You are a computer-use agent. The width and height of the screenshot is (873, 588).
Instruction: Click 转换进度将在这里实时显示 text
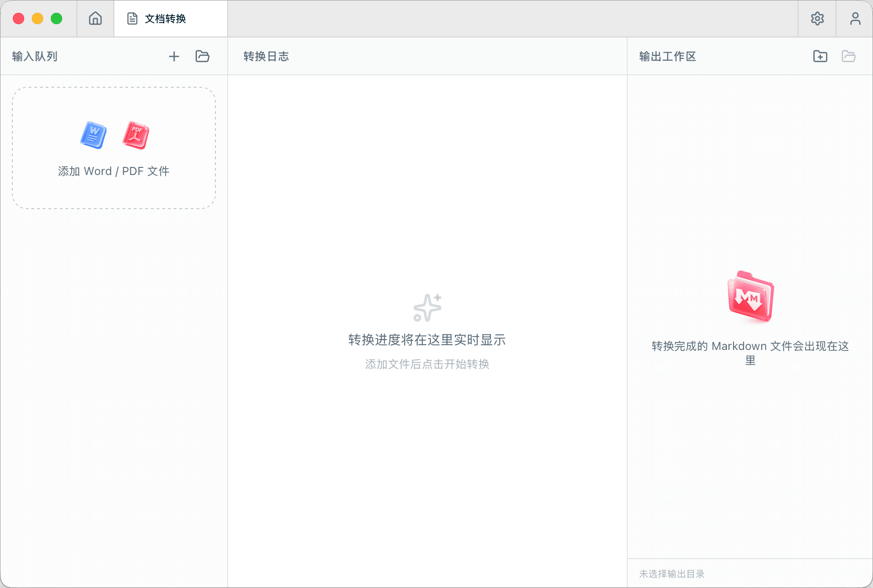click(427, 340)
